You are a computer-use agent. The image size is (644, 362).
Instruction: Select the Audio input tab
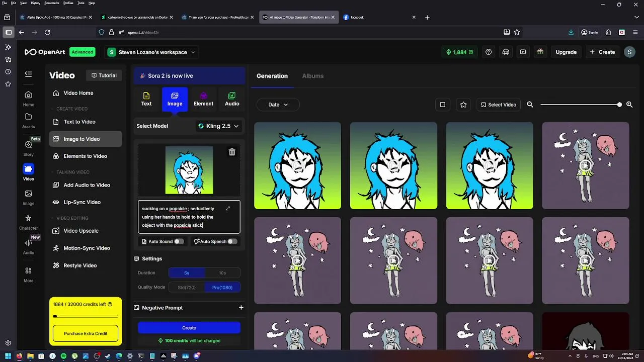tap(232, 99)
